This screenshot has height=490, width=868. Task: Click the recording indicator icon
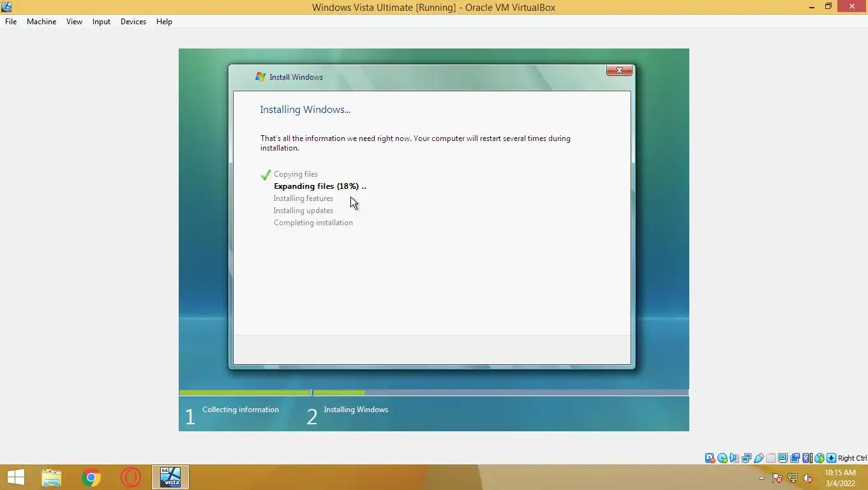coord(795,458)
